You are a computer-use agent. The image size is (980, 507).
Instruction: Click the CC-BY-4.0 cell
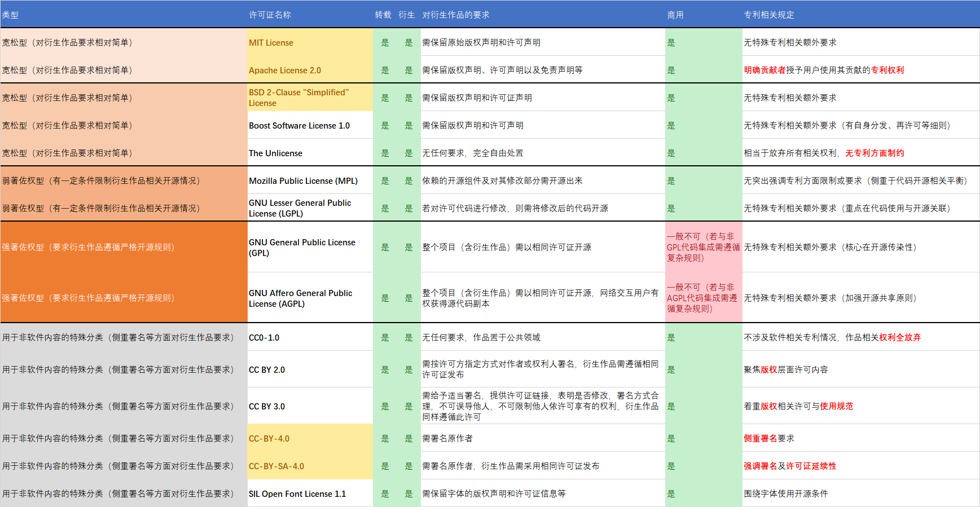310,438
